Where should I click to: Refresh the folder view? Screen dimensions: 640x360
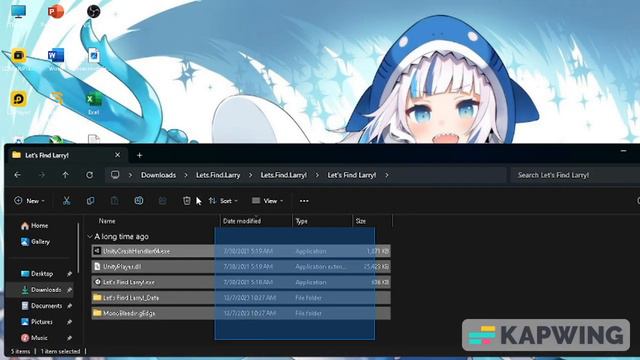pyautogui.click(x=89, y=175)
